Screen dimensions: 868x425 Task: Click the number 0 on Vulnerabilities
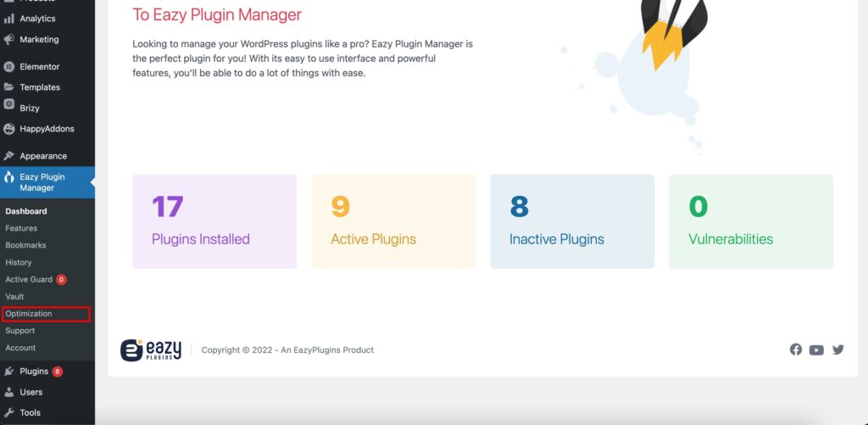click(x=698, y=207)
